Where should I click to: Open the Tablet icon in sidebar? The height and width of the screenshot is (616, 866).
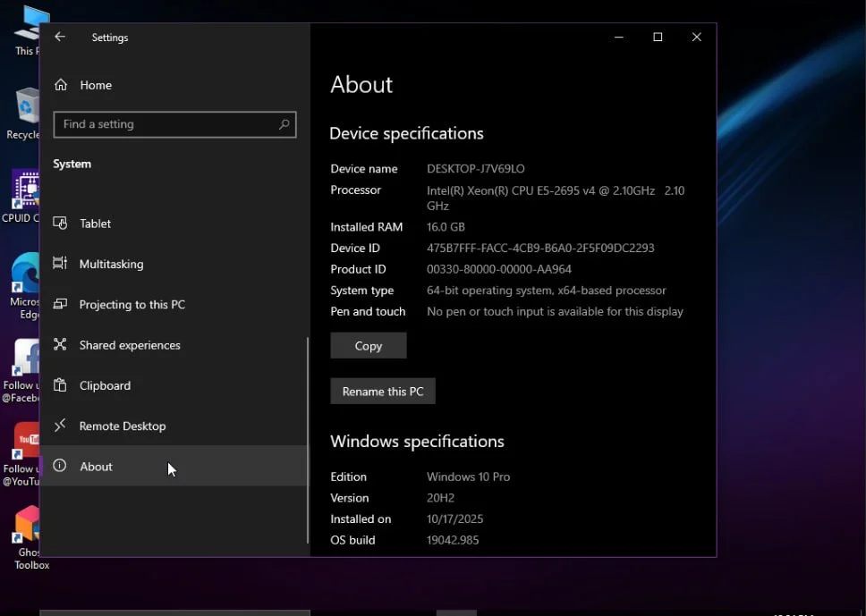click(60, 223)
